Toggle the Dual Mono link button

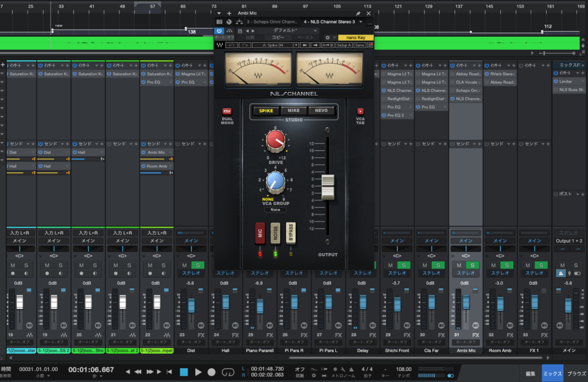[227, 111]
